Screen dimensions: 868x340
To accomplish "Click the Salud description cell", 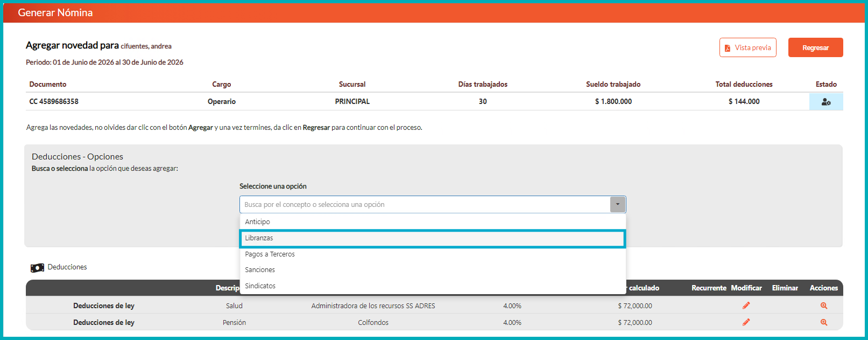I will point(234,306).
